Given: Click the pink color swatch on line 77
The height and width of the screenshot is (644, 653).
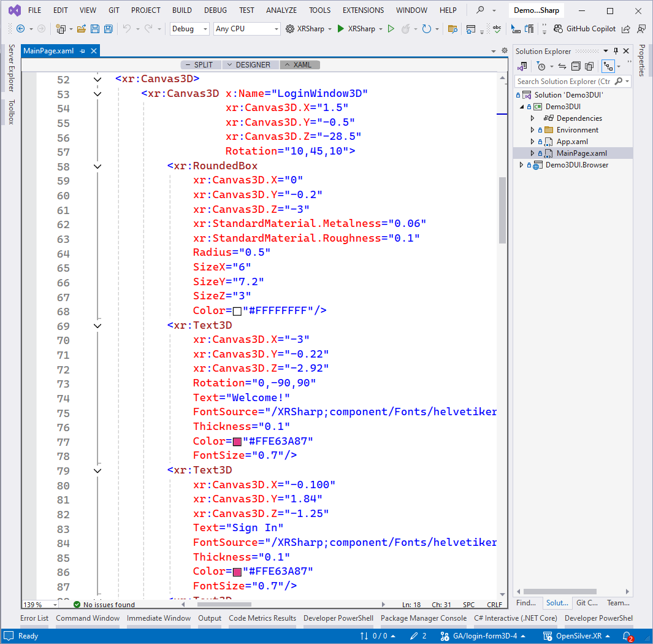Looking at the screenshot, I should tap(237, 442).
